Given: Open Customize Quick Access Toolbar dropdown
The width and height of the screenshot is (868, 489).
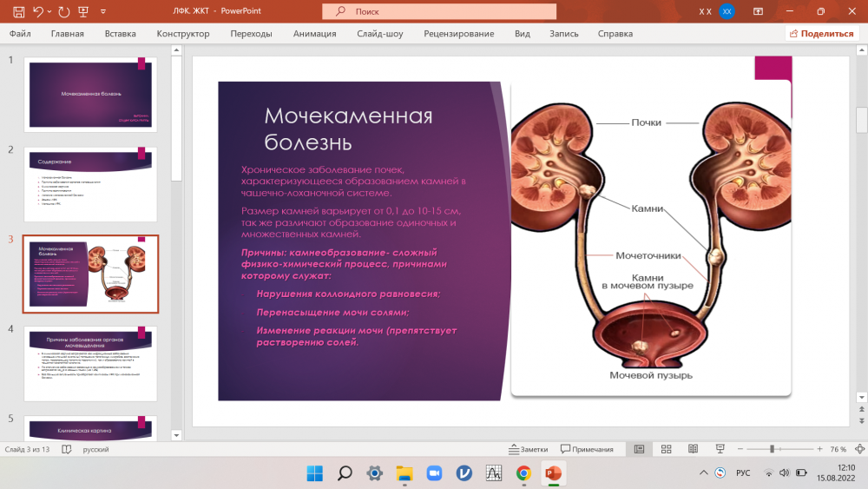Looking at the screenshot, I should [105, 11].
